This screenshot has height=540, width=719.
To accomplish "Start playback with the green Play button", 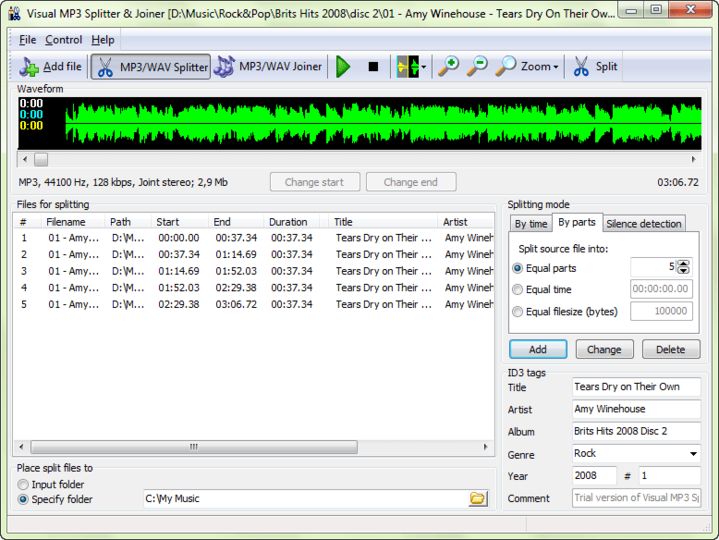I will (343, 67).
